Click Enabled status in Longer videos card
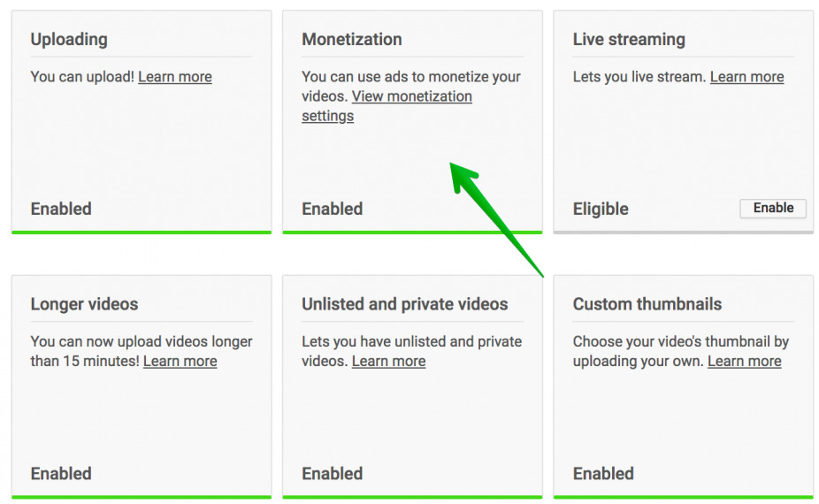Image resolution: width=819 pixels, height=504 pixels. 61,473
